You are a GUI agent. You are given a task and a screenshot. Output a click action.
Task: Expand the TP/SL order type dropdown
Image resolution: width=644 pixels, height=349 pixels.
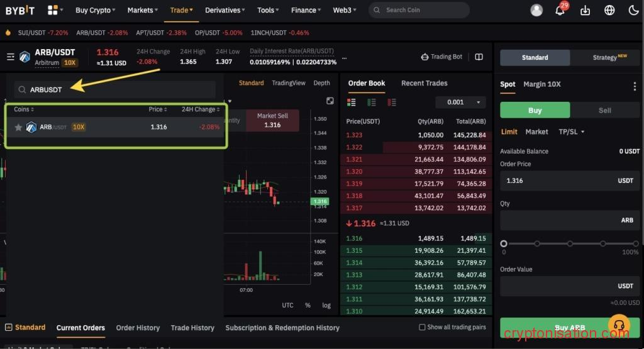click(x=572, y=132)
